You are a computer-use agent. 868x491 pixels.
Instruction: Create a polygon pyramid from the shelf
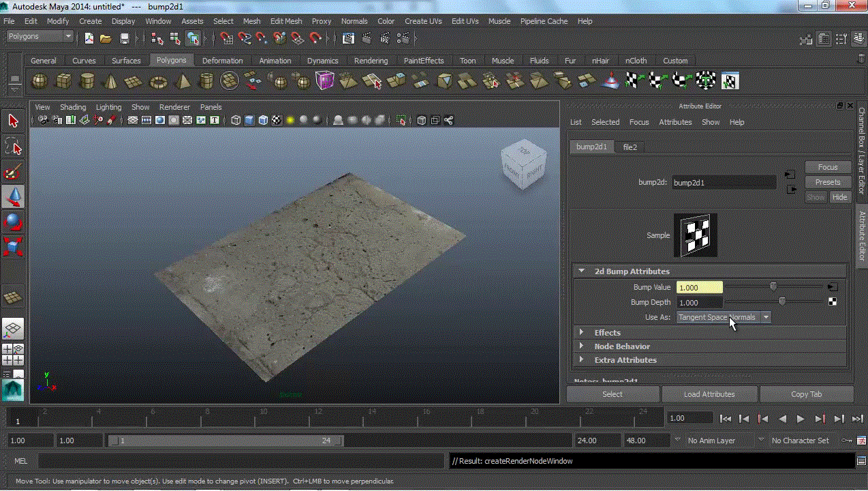182,81
